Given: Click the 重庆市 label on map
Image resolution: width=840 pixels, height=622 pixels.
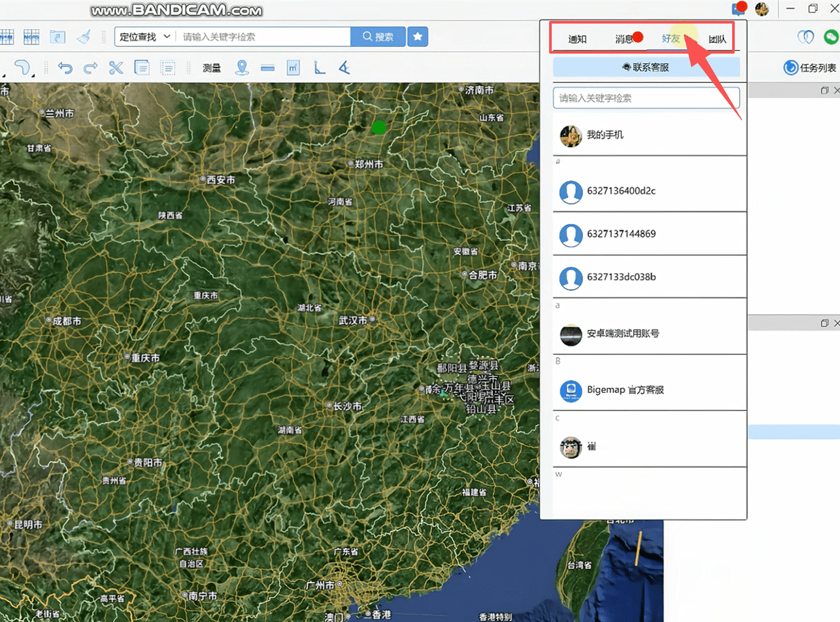Looking at the screenshot, I should [x=145, y=358].
